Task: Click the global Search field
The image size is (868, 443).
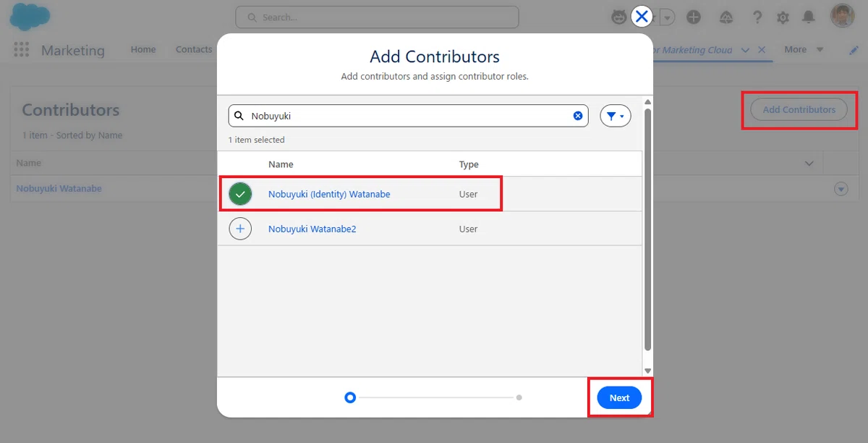Action: (x=377, y=17)
